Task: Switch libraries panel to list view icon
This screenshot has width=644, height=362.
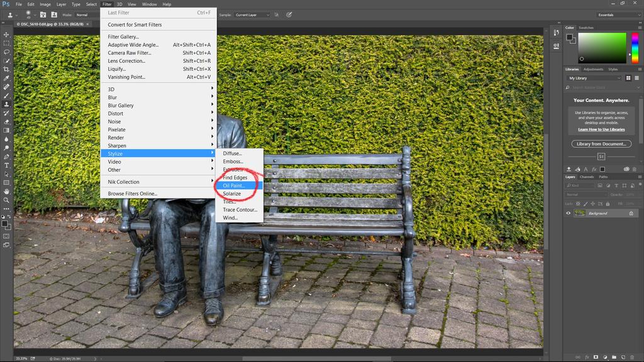Action: (636, 78)
